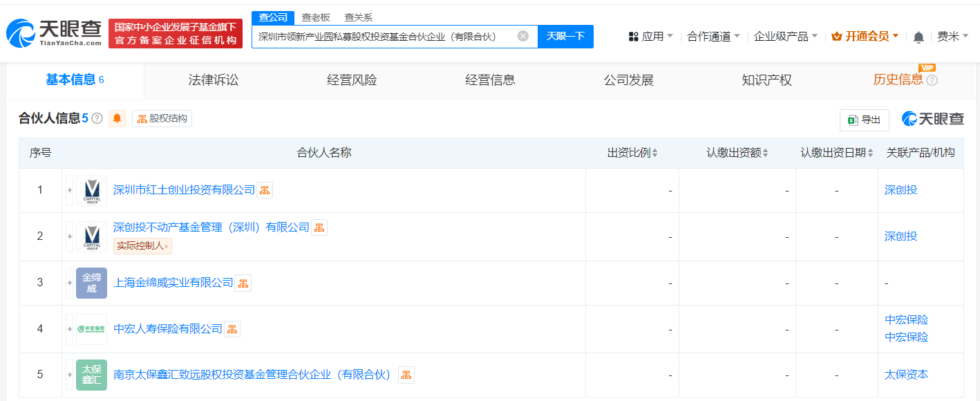Expand row 2 深创投不动产 details

(69, 236)
